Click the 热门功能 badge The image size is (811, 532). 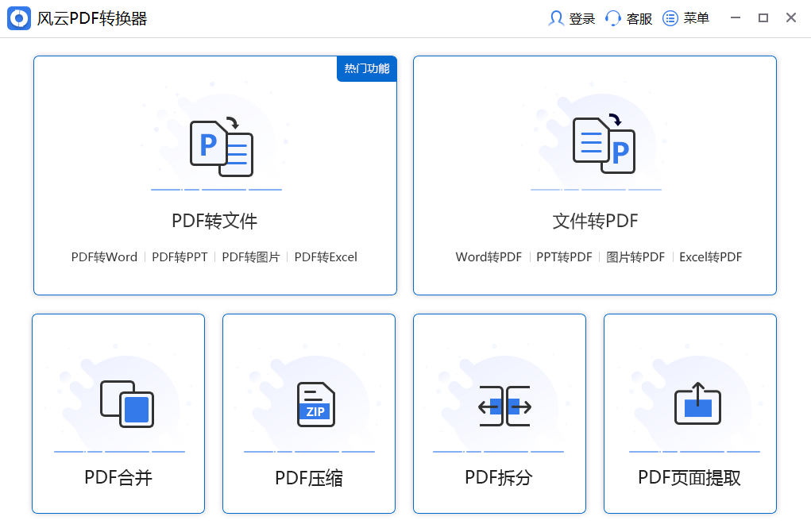click(x=367, y=68)
